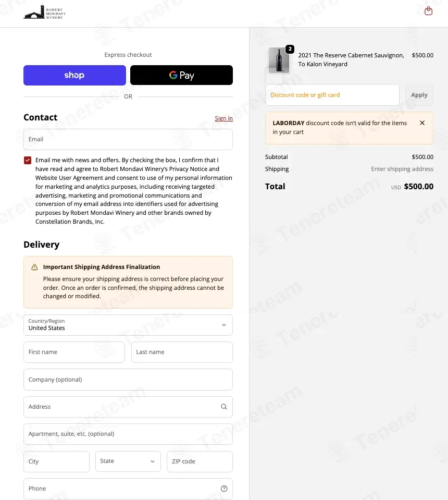This screenshot has width=448, height=500.
Task: Open the State dropdown
Action: 128,461
